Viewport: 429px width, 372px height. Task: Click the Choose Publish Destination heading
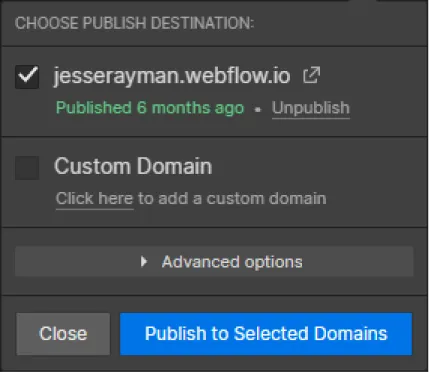(134, 23)
